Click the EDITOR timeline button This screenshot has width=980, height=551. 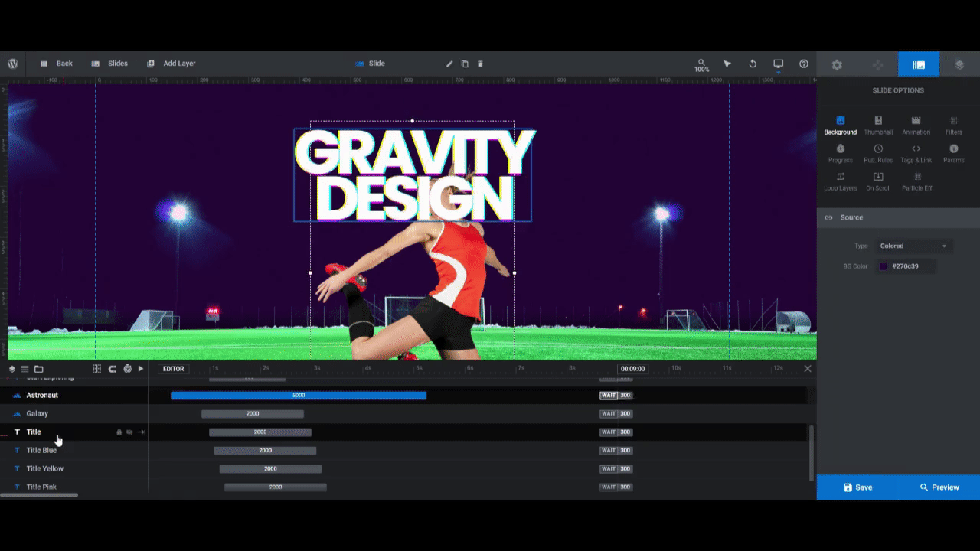pyautogui.click(x=174, y=369)
